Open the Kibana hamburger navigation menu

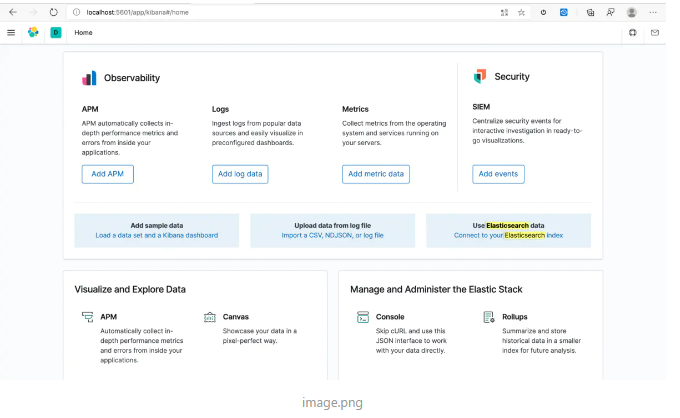(11, 32)
